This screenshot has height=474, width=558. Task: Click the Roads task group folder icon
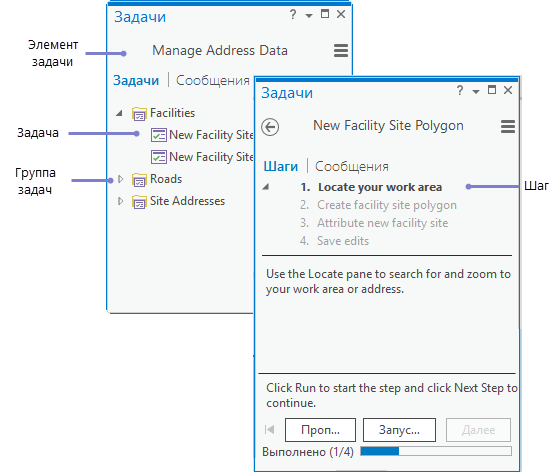139,180
